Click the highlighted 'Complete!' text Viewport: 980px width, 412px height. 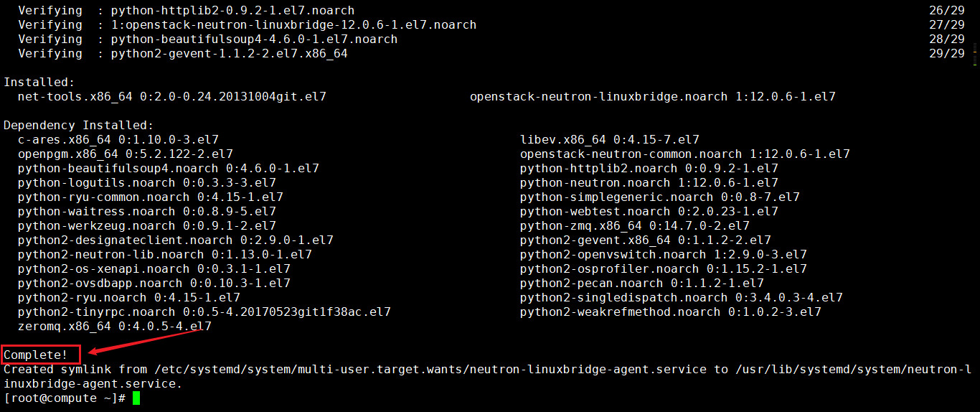coord(36,355)
